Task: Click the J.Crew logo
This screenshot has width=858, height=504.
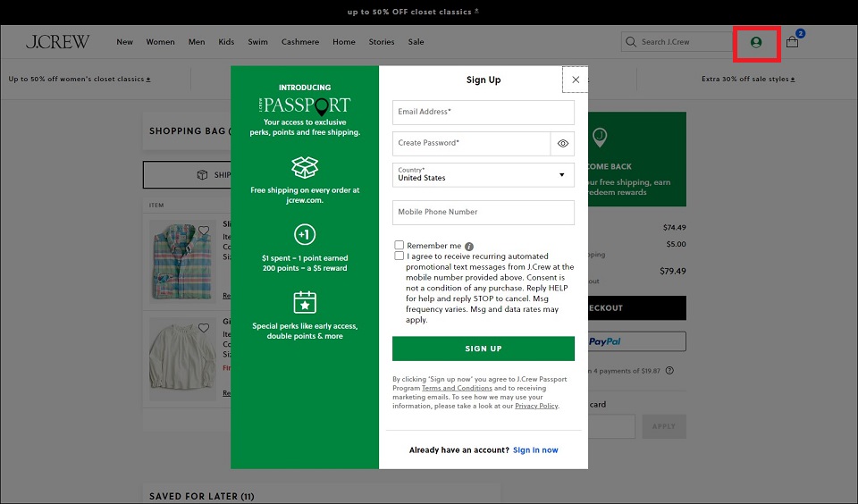Action: (x=57, y=42)
